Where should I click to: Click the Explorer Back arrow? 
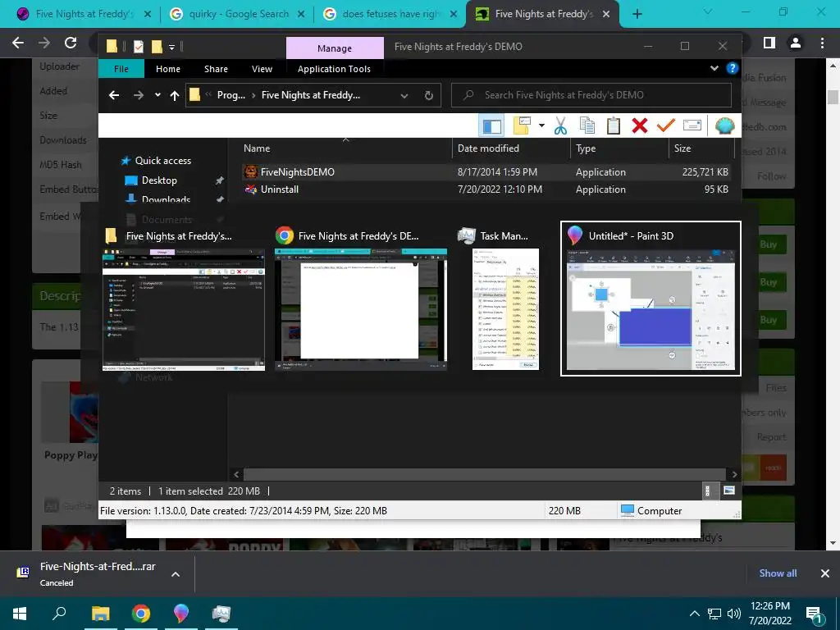click(113, 95)
